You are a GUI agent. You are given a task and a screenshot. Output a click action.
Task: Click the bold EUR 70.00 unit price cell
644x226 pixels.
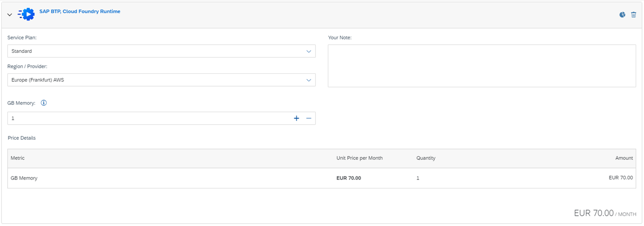click(x=348, y=178)
